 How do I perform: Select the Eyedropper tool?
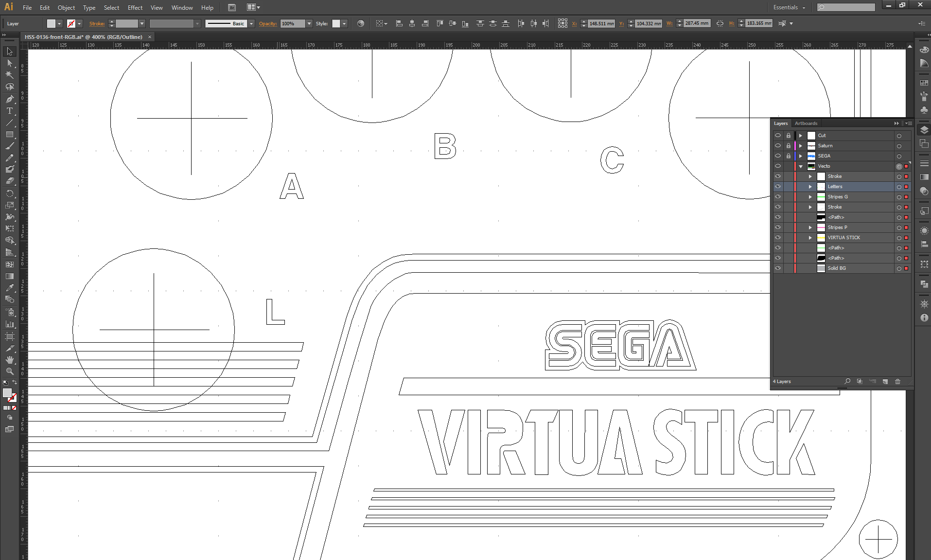click(x=10, y=288)
